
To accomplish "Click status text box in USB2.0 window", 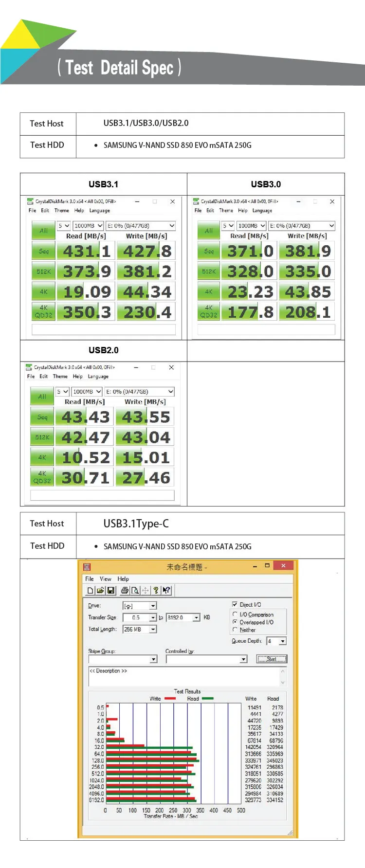I will pyautogui.click(x=102, y=495).
